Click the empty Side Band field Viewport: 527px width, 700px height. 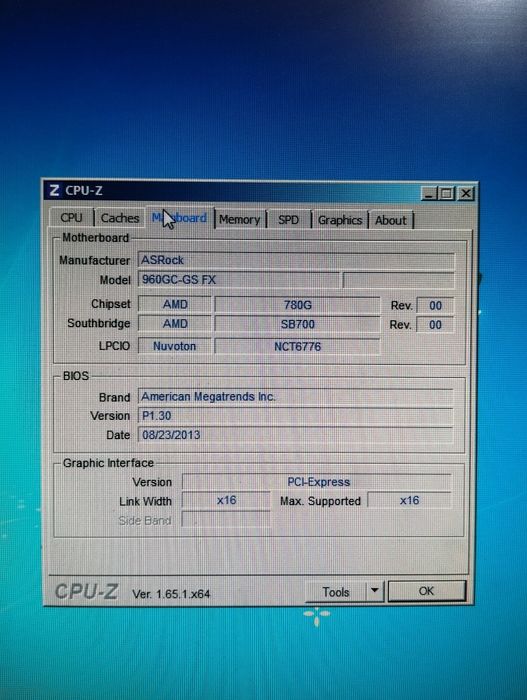226,519
